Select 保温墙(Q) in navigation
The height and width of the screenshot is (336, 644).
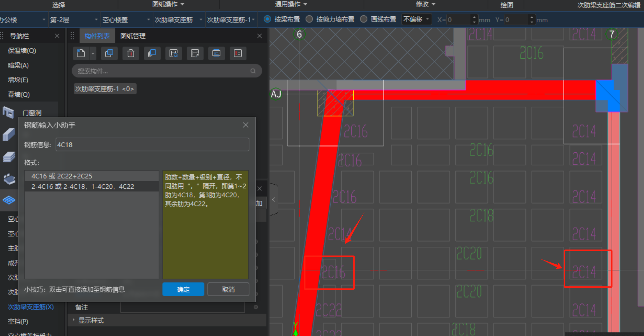pyautogui.click(x=22, y=51)
